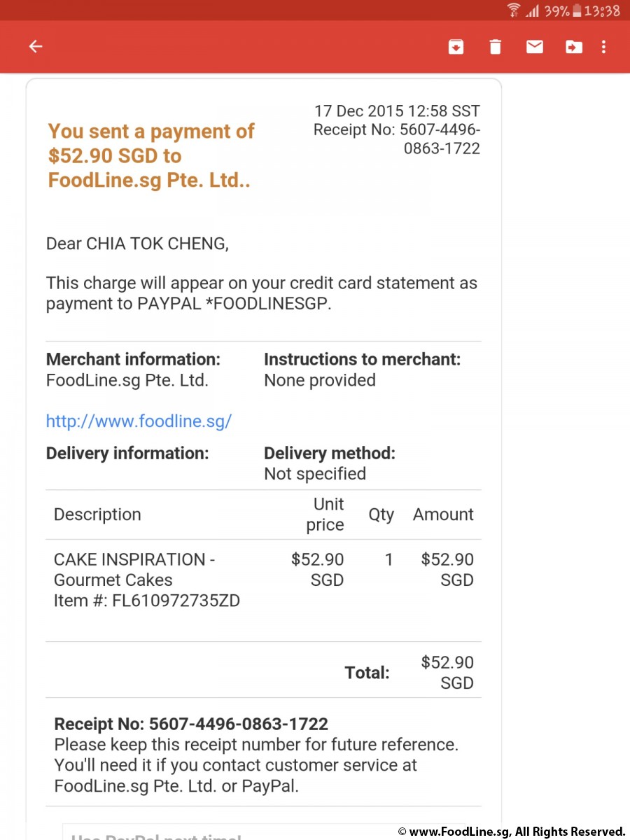Screen dimensions: 630x840
Task: Select the payment of $52.90 SGD heading
Action: click(x=151, y=155)
